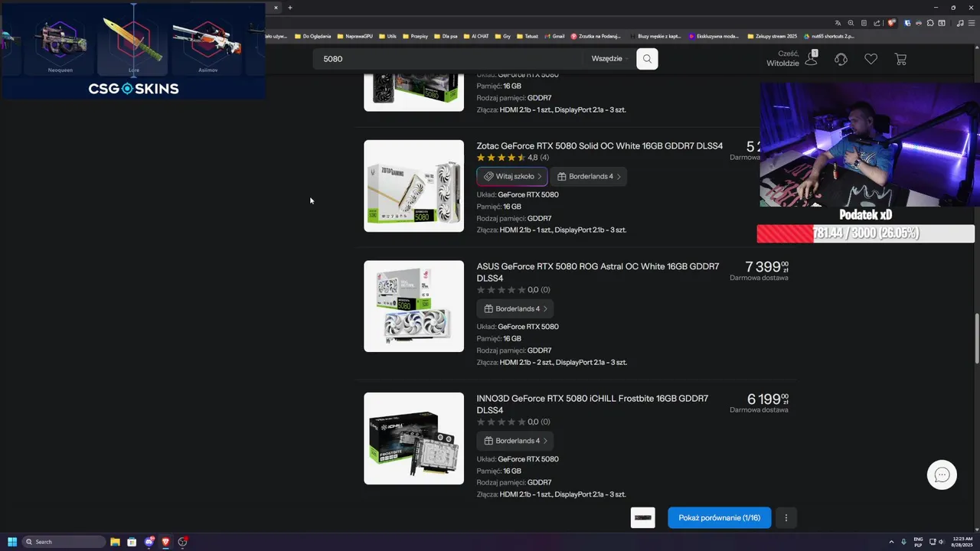Click the ASUS ROG Astral 0,0 star rating
Viewport: 980px width, 551px height.
tap(513, 290)
